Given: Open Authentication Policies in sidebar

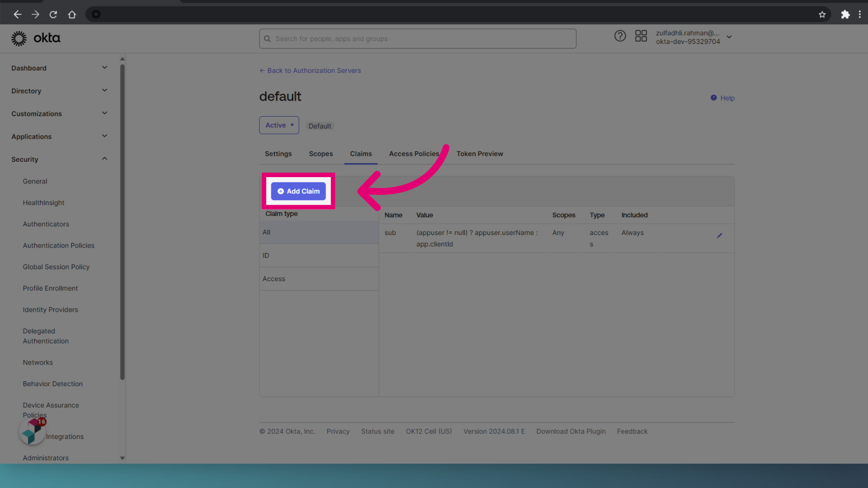Looking at the screenshot, I should pyautogui.click(x=59, y=245).
